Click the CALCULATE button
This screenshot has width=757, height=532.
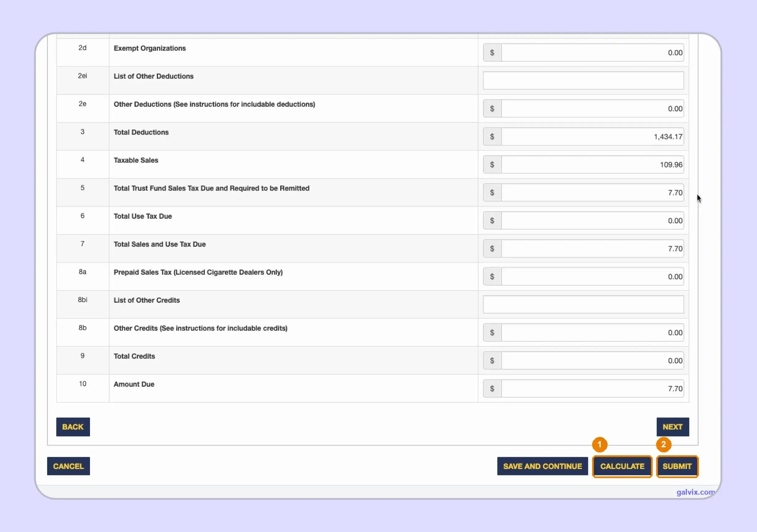point(622,466)
